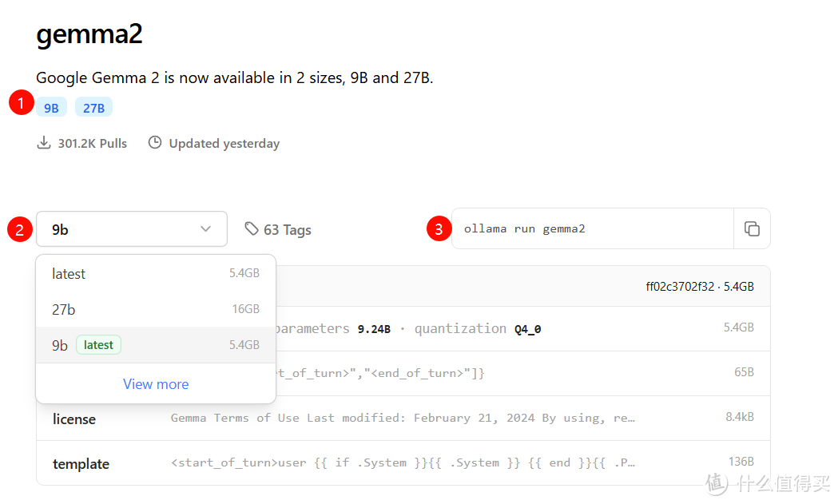Click the 27B size tag badge
This screenshot has width=838, height=504.
tap(93, 108)
